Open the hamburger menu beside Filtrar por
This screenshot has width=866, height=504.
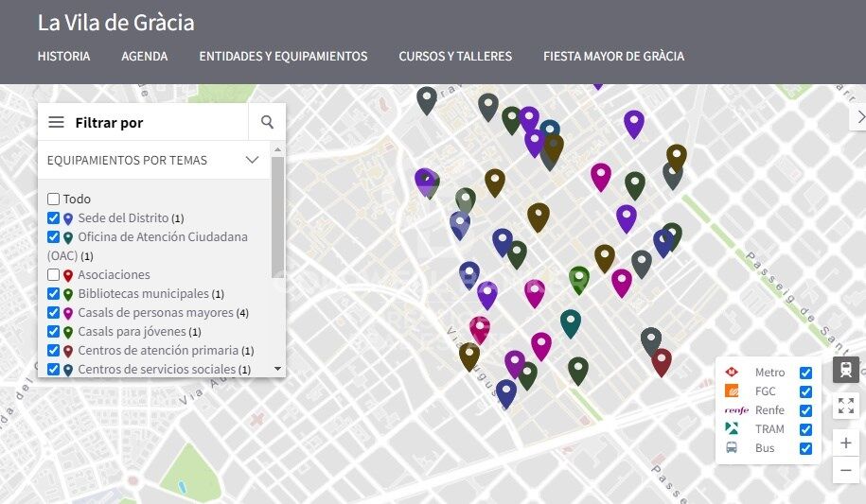56,122
